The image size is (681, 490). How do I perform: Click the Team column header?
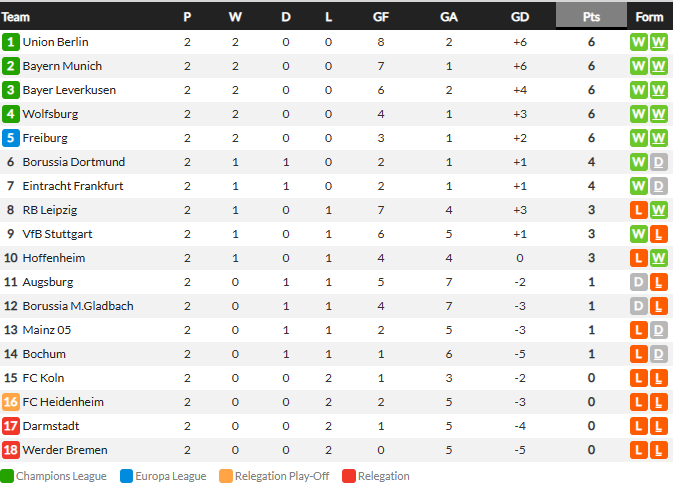pos(16,17)
